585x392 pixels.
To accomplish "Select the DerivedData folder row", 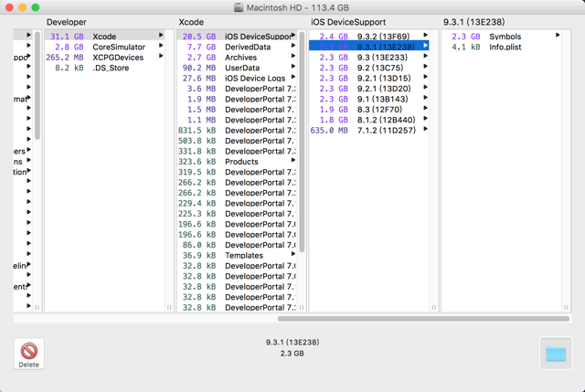I will click(x=237, y=47).
